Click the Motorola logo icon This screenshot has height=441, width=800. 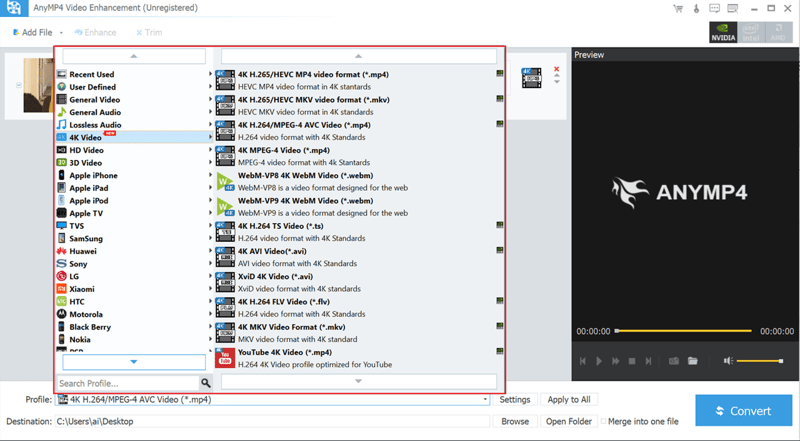(61, 314)
